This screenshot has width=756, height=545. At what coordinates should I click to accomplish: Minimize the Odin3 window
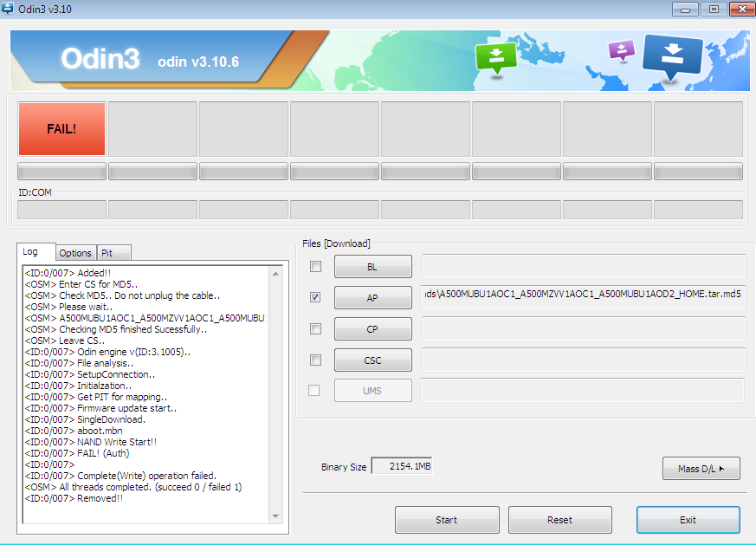[685, 10]
